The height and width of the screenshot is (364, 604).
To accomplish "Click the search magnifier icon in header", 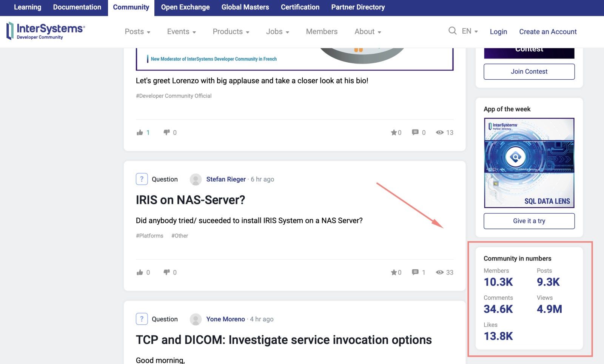I will click(452, 31).
